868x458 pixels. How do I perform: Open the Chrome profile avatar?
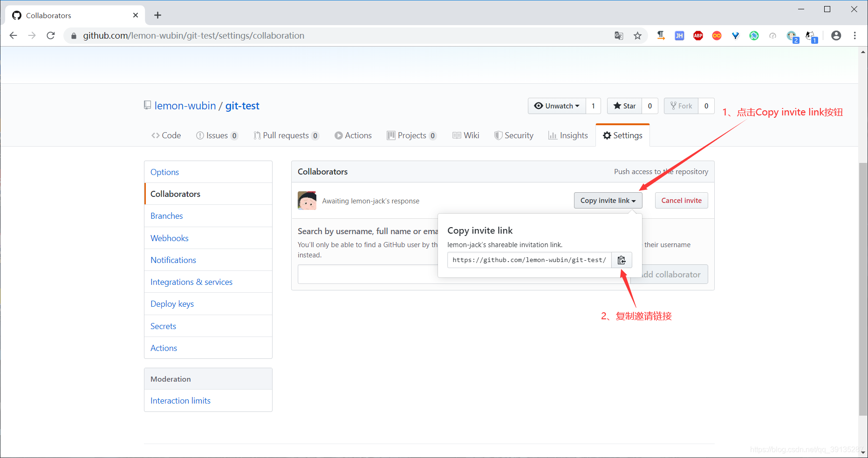[x=836, y=35]
